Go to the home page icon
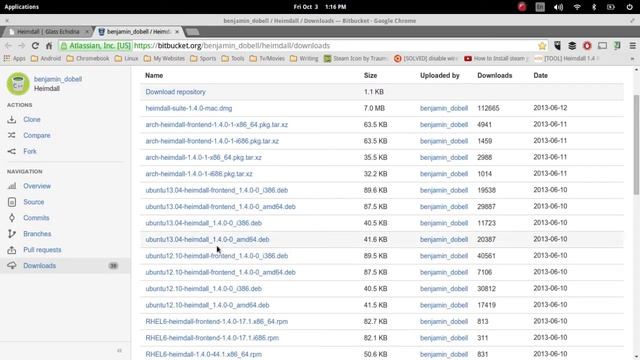 pos(49,46)
